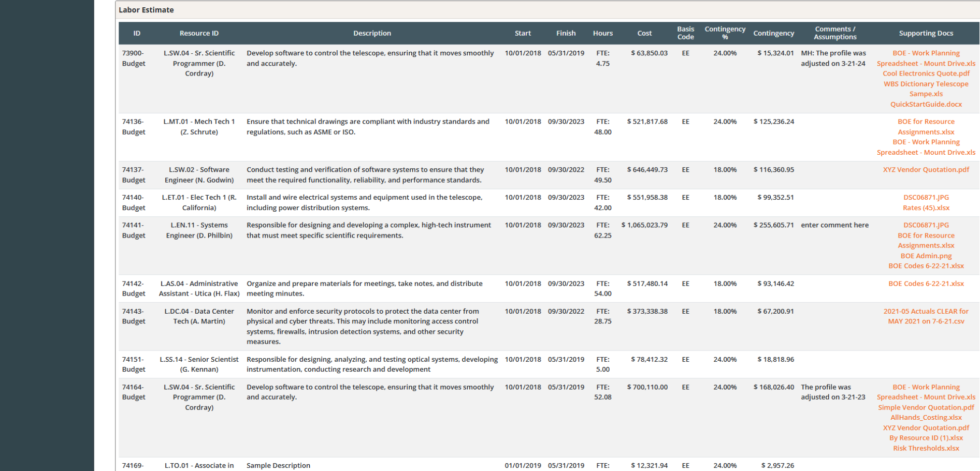Open the AllHands_Costing.xlsx link
This screenshot has width=980, height=471.
(926, 417)
